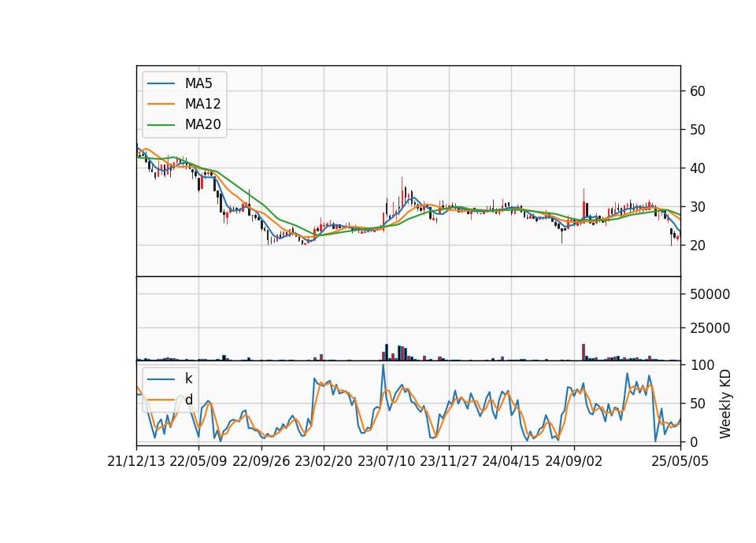
Task: Click the MA20 legend label
Action: click(202, 125)
